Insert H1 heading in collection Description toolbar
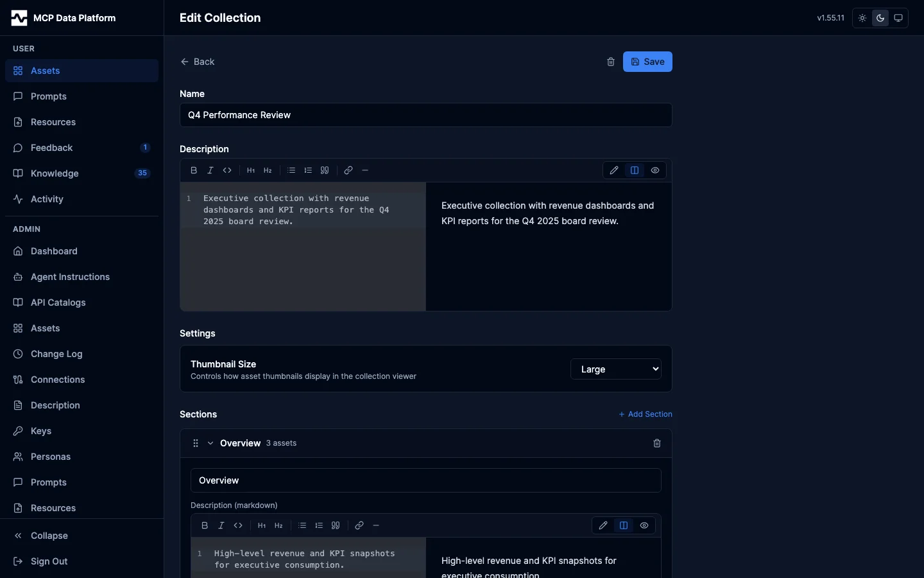 point(251,170)
